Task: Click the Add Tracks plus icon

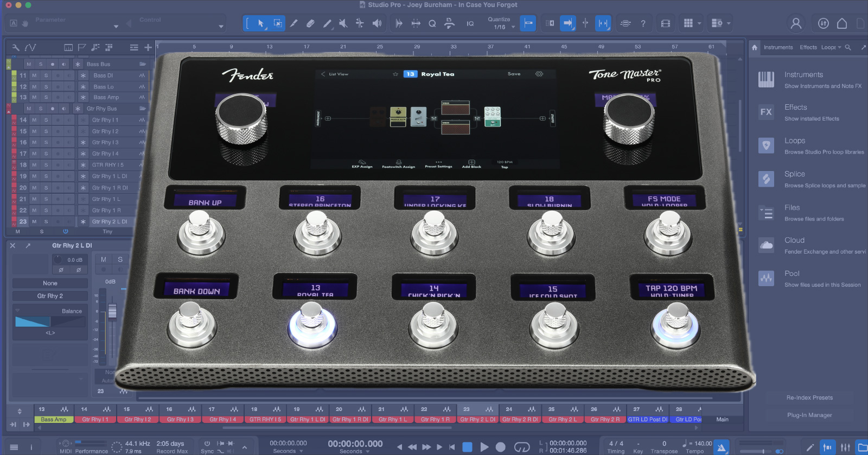Action: coord(148,48)
